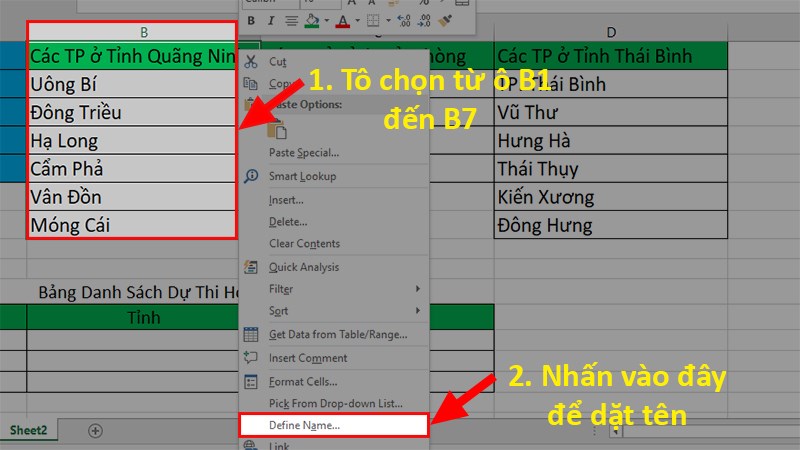Click the Get Data table icon

(251, 334)
